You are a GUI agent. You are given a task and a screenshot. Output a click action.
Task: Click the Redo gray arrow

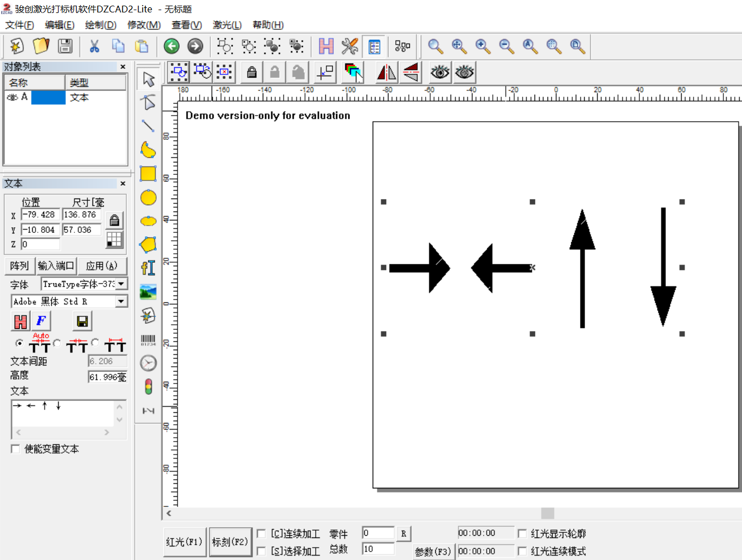pos(195,46)
